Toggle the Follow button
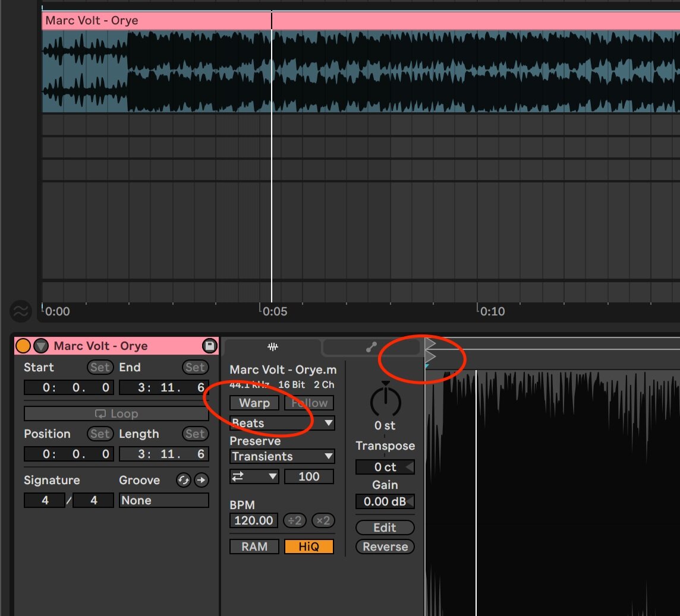680x616 pixels. pos(309,403)
